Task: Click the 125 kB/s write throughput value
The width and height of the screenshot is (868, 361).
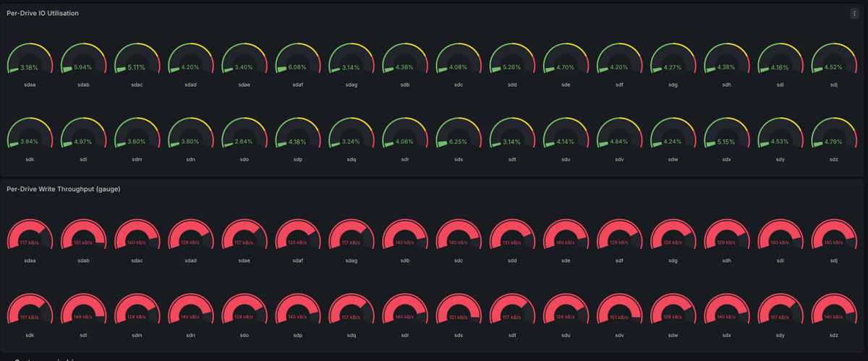Action: [x=298, y=243]
